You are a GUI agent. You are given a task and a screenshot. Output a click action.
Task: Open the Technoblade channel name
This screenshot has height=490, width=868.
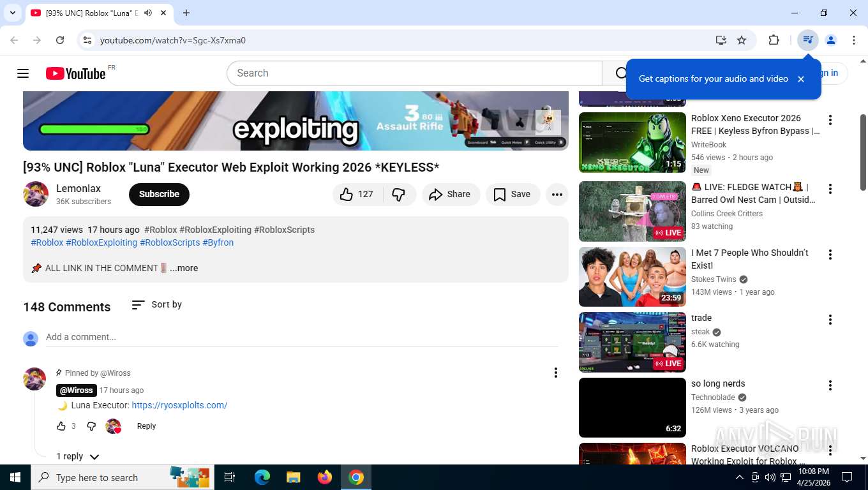pos(713,397)
